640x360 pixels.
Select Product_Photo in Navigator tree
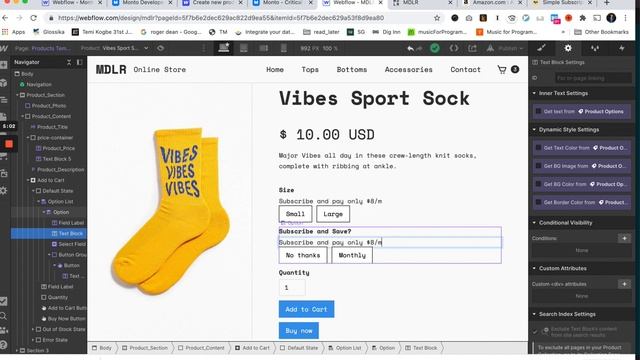[x=49, y=105]
